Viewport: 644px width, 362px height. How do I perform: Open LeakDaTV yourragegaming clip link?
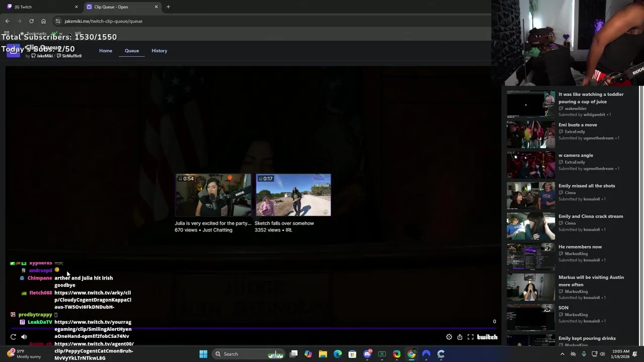(x=93, y=329)
